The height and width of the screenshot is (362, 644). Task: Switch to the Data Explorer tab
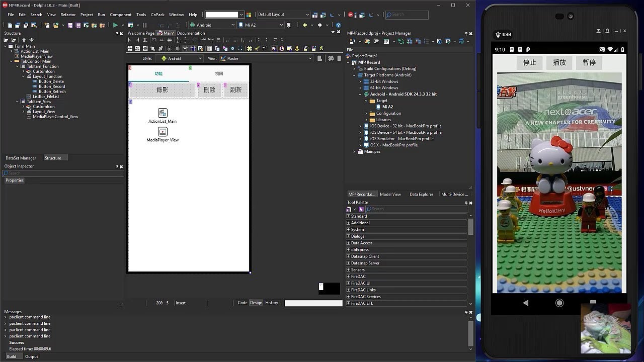pyautogui.click(x=421, y=194)
